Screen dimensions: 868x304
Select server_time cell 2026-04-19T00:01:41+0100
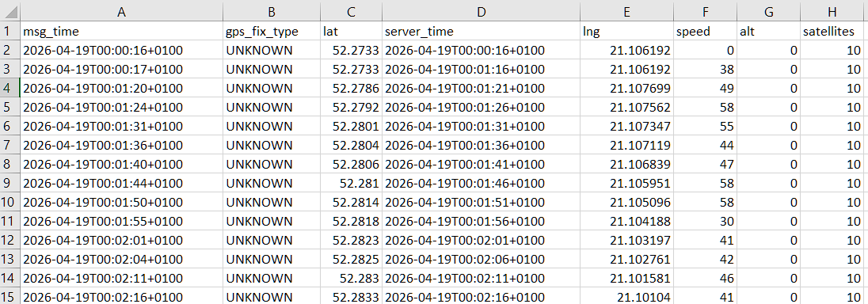pyautogui.click(x=481, y=164)
